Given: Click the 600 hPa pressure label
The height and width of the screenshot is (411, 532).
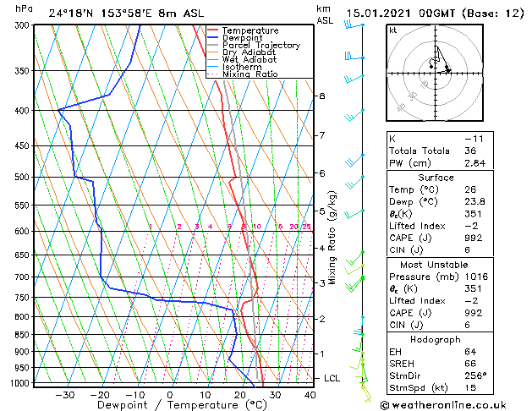Looking at the screenshot, I should [24, 231].
